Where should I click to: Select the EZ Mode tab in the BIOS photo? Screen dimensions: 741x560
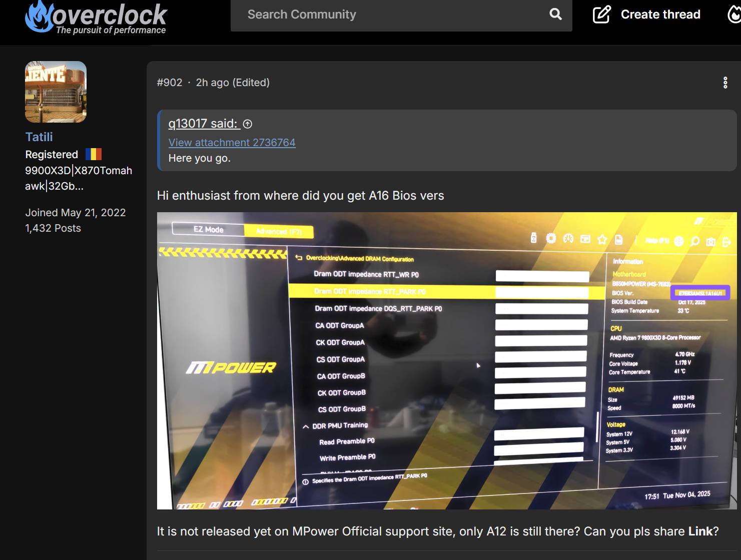pos(208,229)
